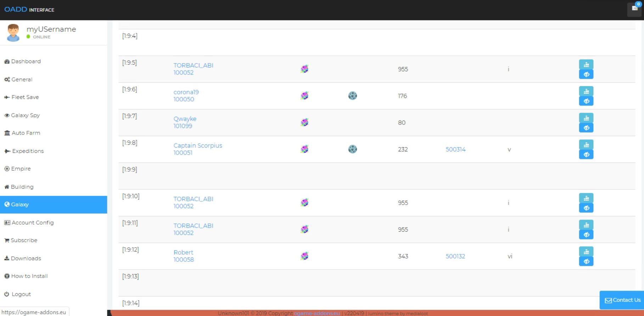Click the spy button for Captain Scorpius

pos(586,155)
